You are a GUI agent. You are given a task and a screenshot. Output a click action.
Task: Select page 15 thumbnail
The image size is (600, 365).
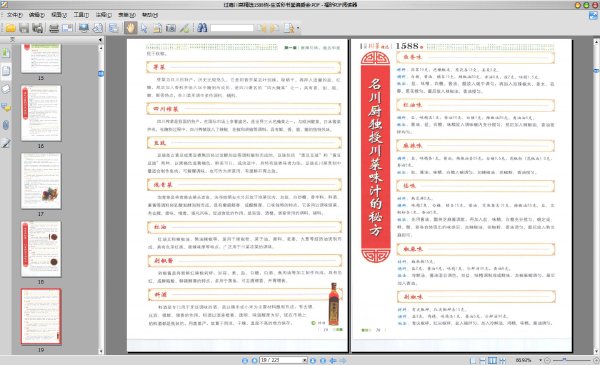tap(41, 58)
